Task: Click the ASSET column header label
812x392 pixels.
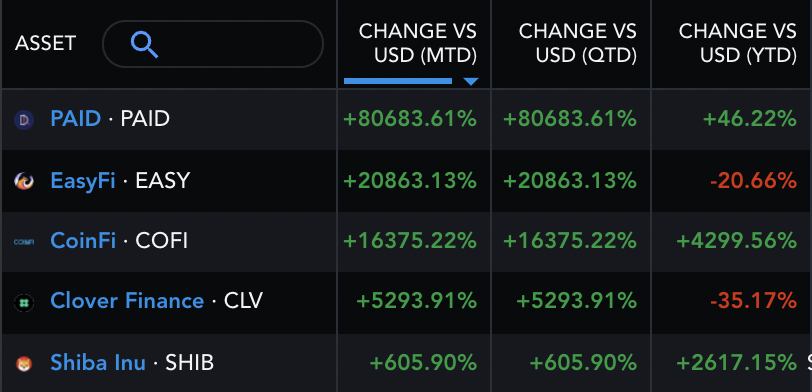Action: [46, 43]
